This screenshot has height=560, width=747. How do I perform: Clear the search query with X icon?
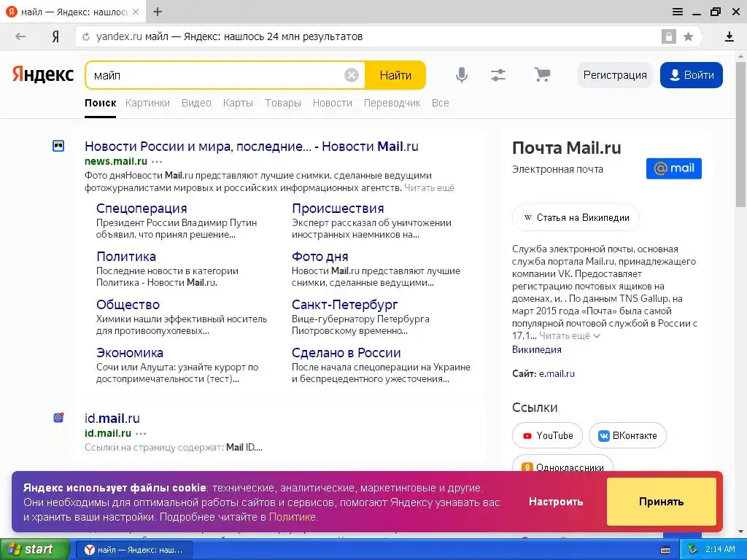(x=352, y=75)
